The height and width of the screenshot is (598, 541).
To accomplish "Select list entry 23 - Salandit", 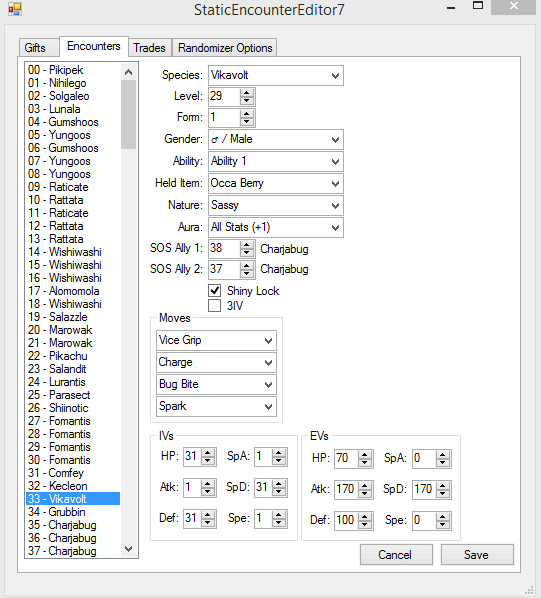I will click(72, 369).
